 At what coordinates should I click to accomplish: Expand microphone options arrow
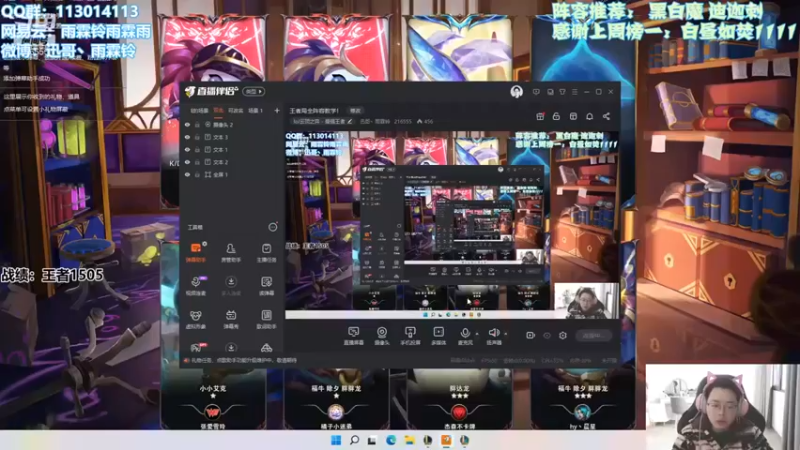(477, 334)
